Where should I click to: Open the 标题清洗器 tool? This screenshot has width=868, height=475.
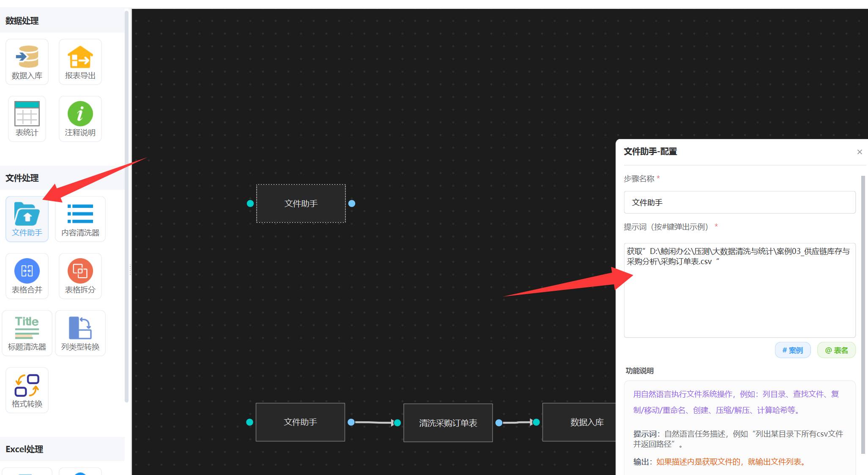27,333
